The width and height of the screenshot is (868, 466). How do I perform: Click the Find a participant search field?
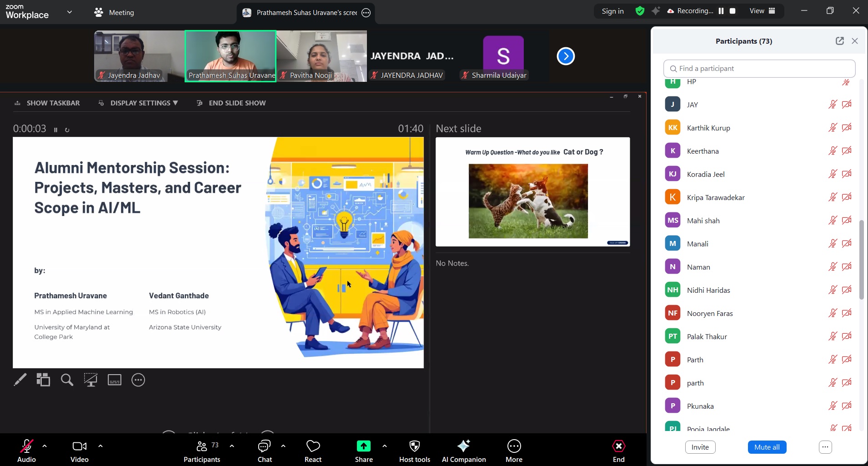click(759, 69)
